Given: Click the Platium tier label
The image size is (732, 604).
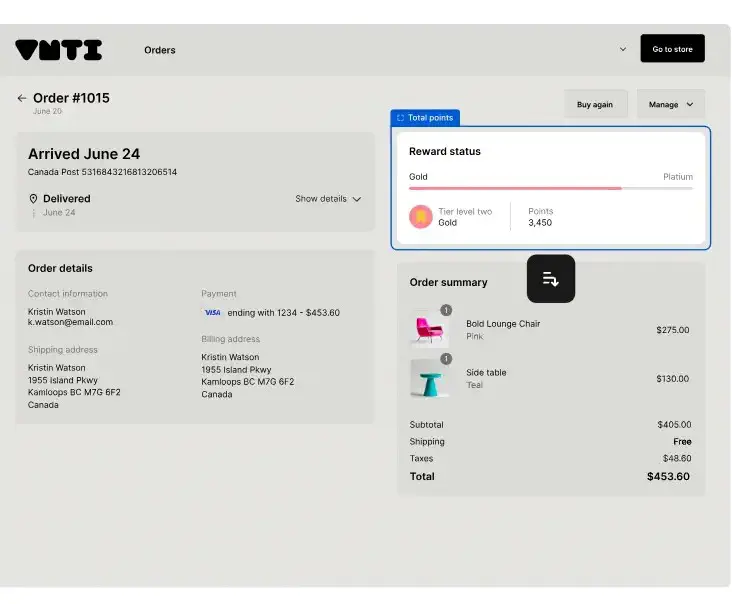Looking at the screenshot, I should click(x=678, y=176).
